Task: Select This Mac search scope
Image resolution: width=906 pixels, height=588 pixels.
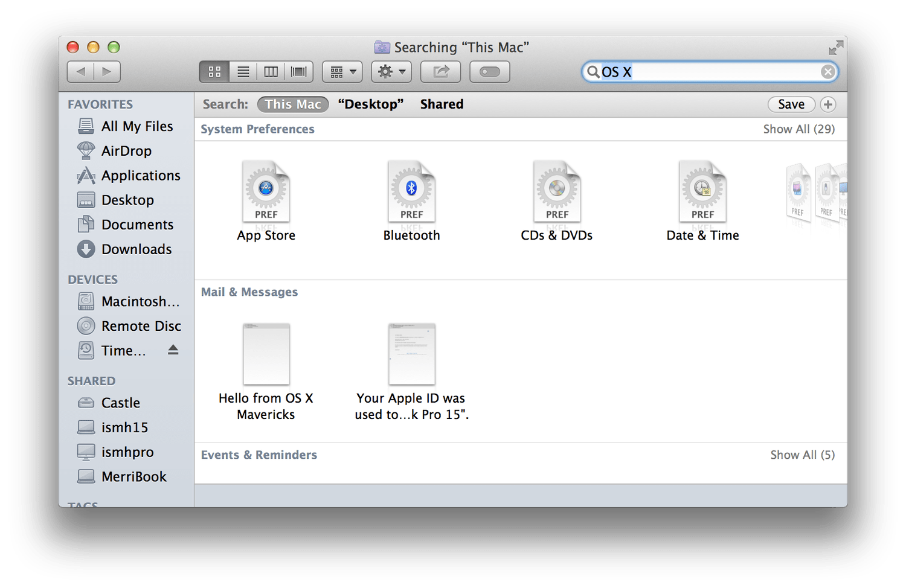Action: click(293, 104)
